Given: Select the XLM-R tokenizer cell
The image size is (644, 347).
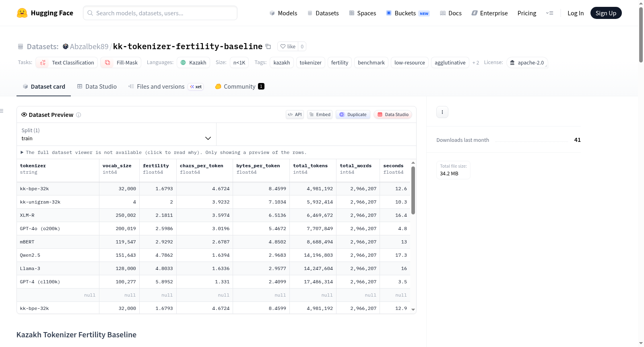Looking at the screenshot, I should [x=58, y=215].
